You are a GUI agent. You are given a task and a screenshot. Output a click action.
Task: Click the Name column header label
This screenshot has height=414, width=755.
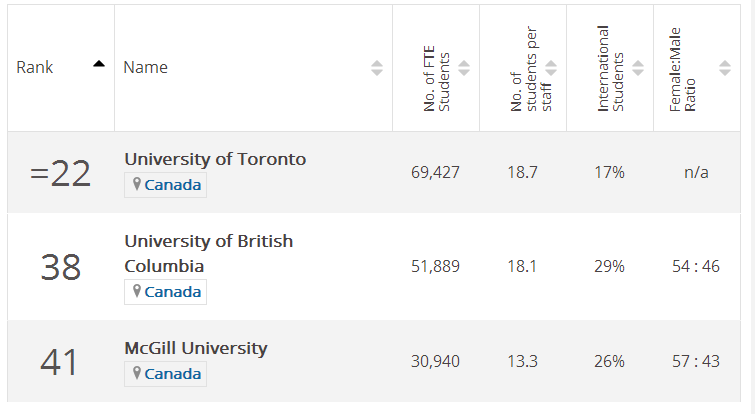click(145, 68)
